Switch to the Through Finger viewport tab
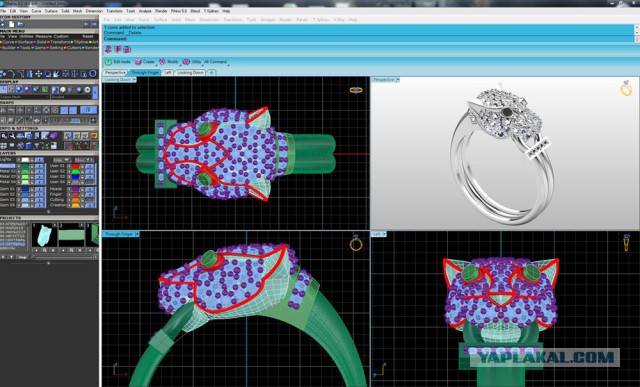 point(145,73)
